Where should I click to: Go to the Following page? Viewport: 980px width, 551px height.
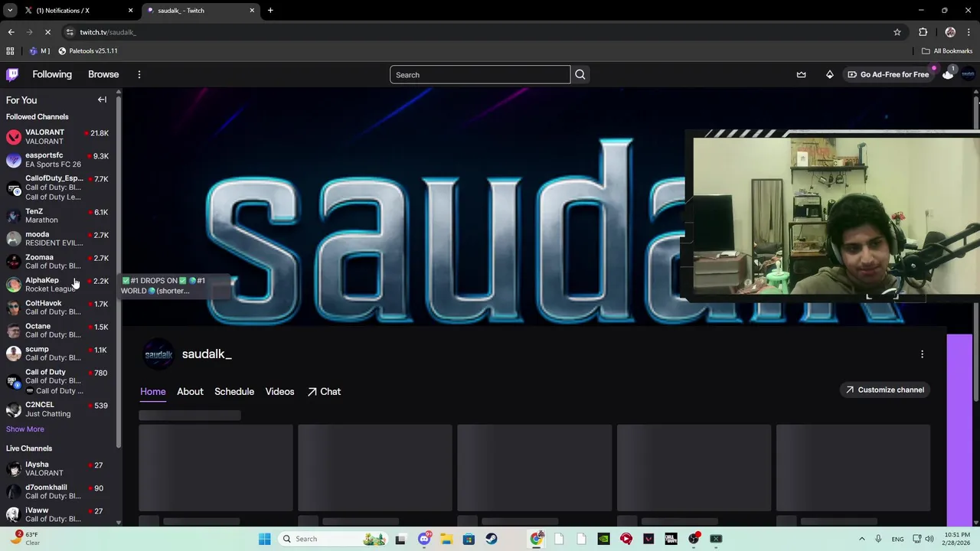point(52,74)
